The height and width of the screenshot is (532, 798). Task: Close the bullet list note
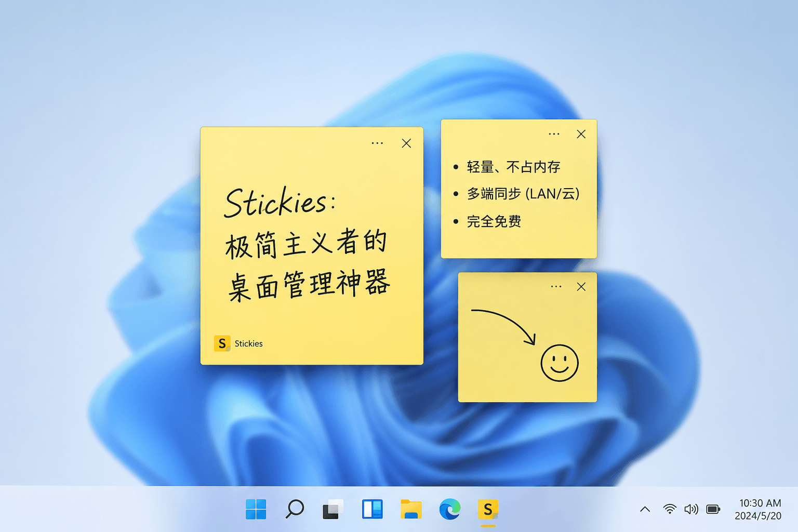click(581, 134)
